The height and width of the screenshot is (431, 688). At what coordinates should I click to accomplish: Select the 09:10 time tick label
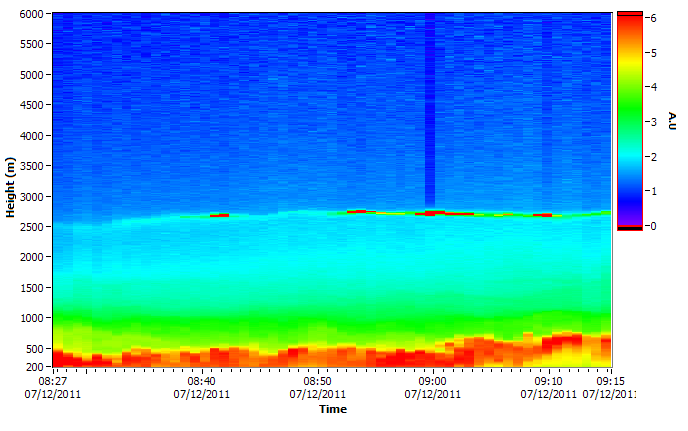(x=548, y=382)
